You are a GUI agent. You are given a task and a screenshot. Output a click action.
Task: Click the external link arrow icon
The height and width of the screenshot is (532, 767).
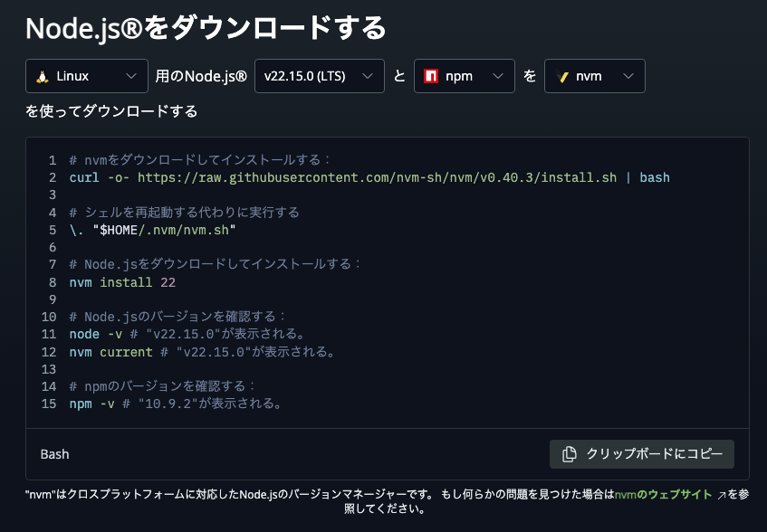pos(721,496)
